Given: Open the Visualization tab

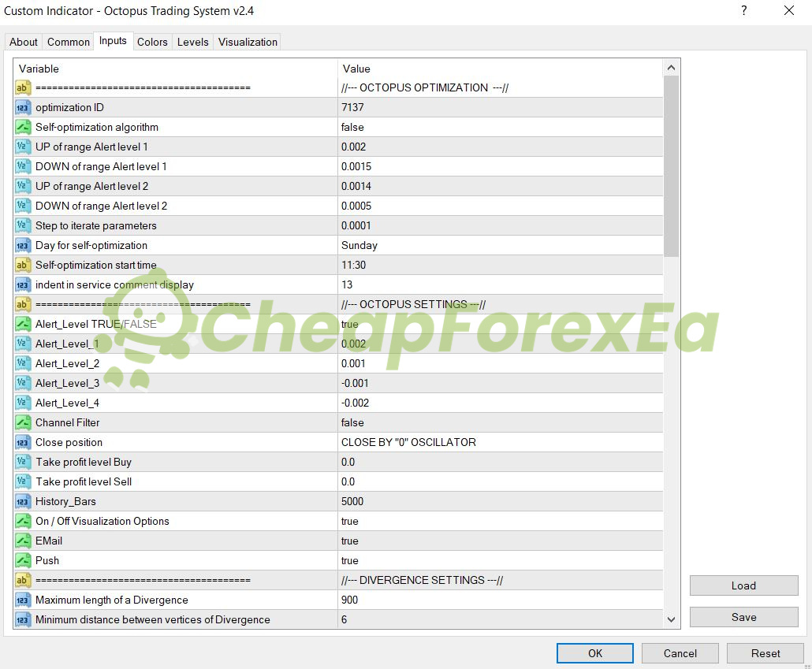Looking at the screenshot, I should pyautogui.click(x=248, y=42).
